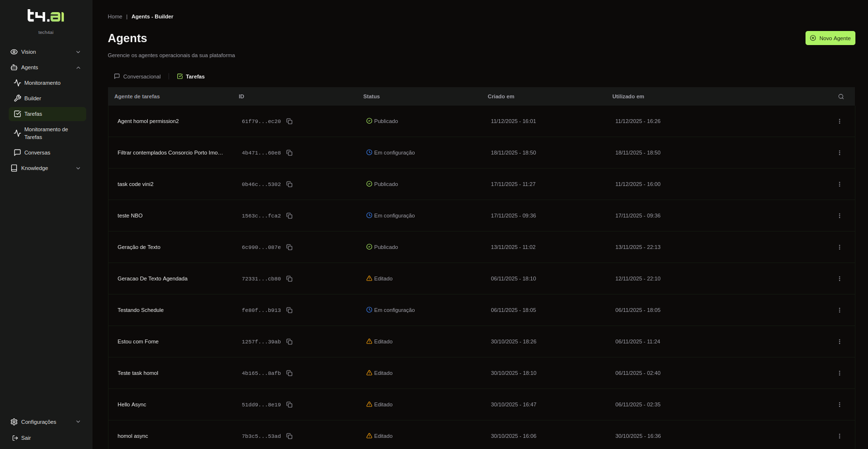Screen dimensions: 868x449
Task: Copy ID of Testando Schedule agent
Action: [289, 310]
